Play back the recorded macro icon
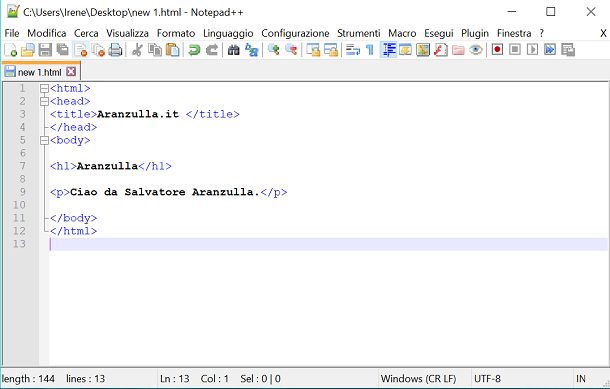610x389 pixels. (x=532, y=50)
